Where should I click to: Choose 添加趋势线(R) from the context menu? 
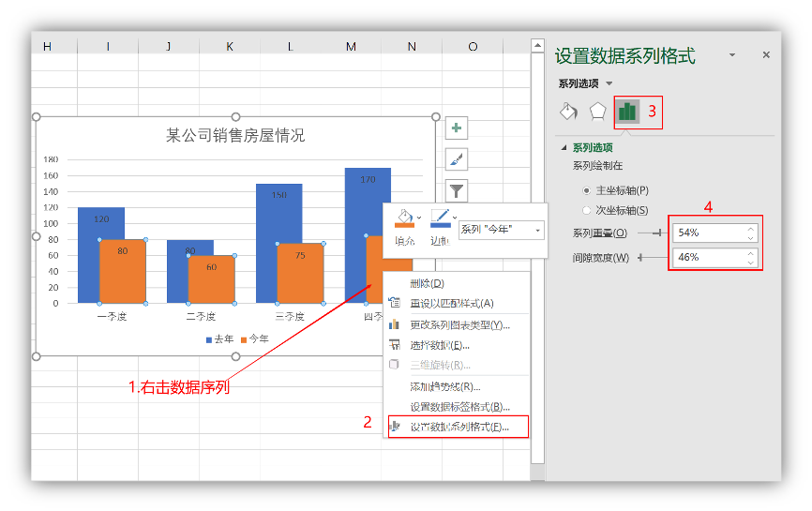458,386
